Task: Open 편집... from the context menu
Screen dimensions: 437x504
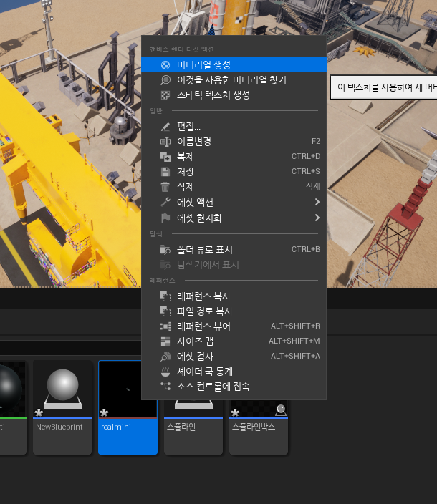Action: tap(234, 127)
